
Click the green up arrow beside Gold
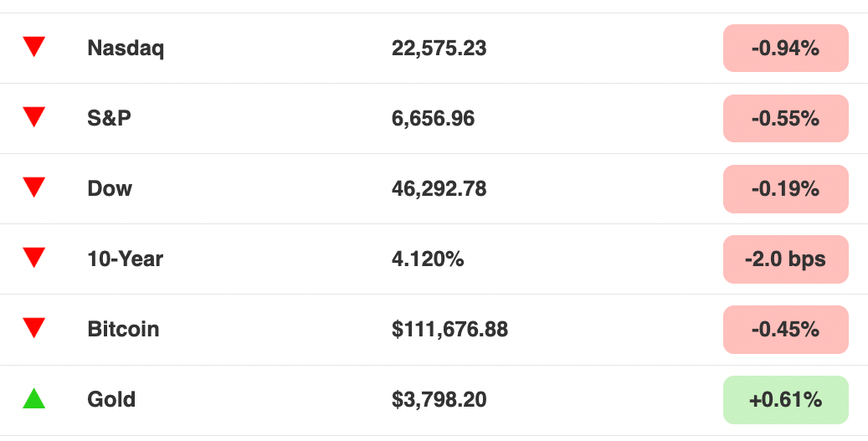pyautogui.click(x=33, y=398)
